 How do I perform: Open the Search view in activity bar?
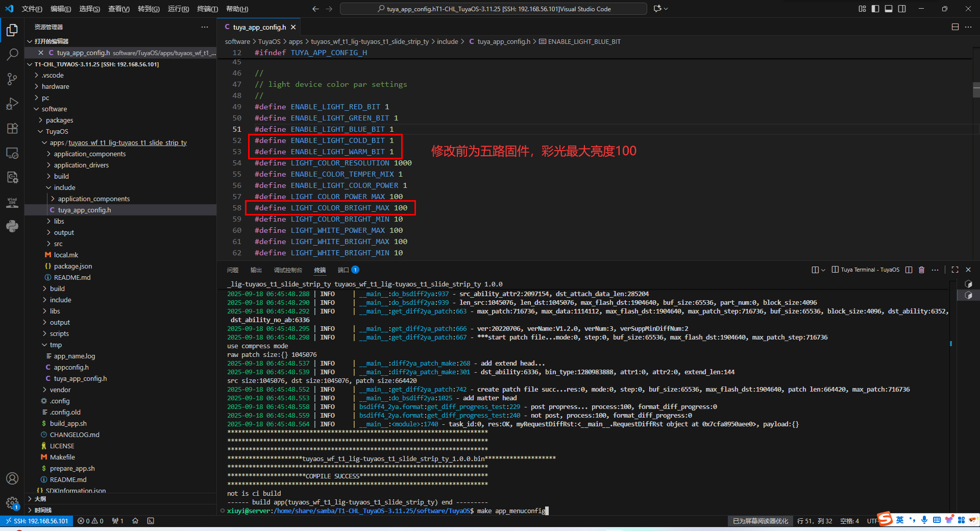tap(12, 54)
